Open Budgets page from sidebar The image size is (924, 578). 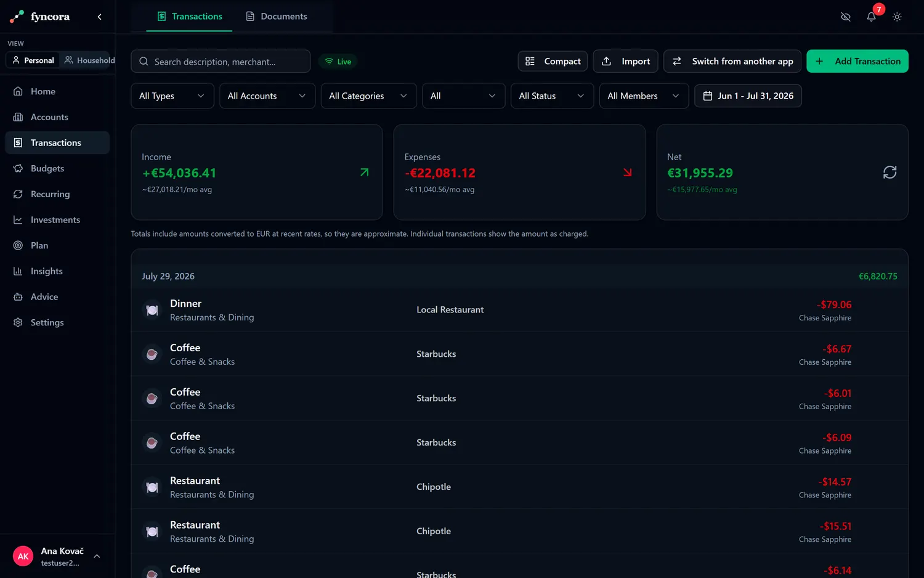click(57, 168)
